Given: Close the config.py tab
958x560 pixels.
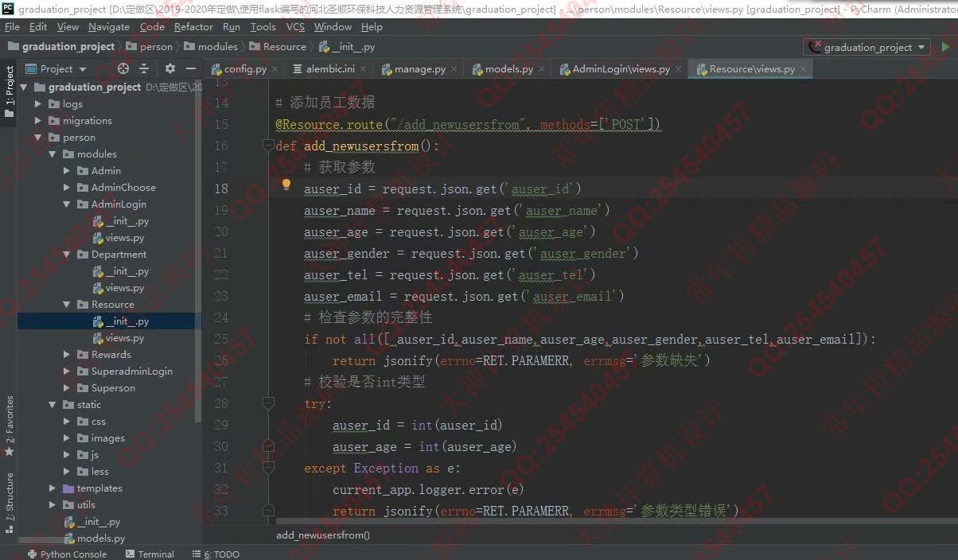Looking at the screenshot, I should 275,69.
